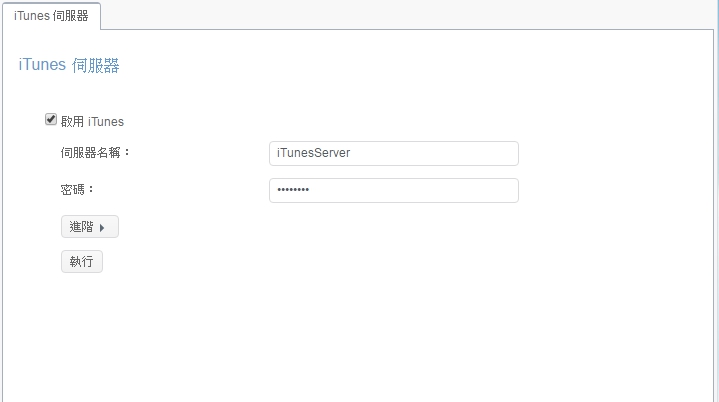Screen dimensions: 719x402
Task: Click the 執行 button
Action: (82, 261)
